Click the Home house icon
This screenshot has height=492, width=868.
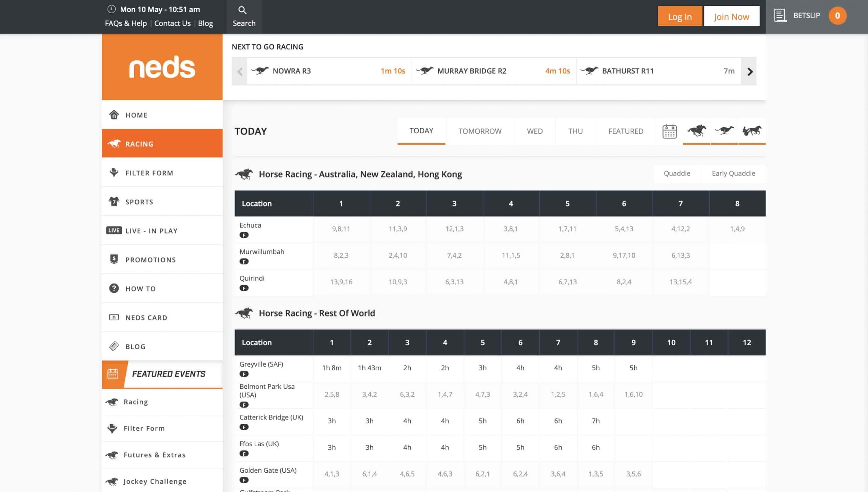[x=114, y=115]
